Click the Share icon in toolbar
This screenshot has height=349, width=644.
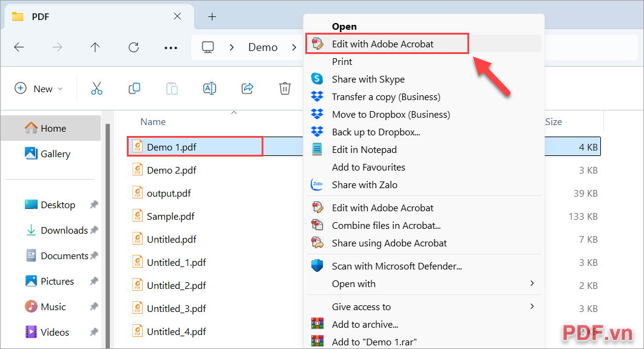pos(247,88)
